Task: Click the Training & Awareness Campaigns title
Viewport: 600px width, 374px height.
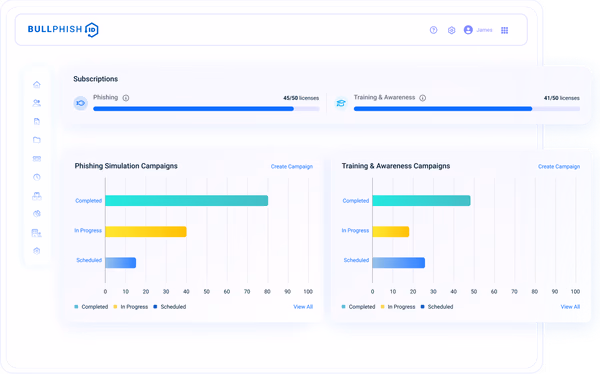Action: 396,166
